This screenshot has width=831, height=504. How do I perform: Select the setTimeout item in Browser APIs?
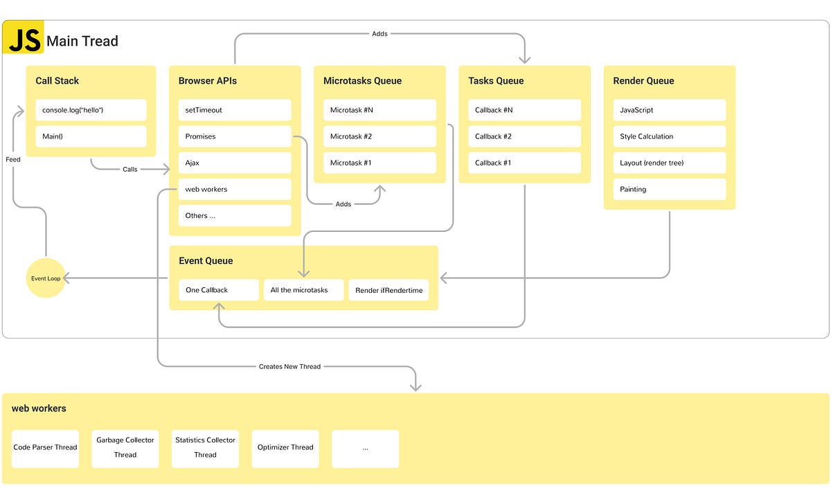click(234, 109)
